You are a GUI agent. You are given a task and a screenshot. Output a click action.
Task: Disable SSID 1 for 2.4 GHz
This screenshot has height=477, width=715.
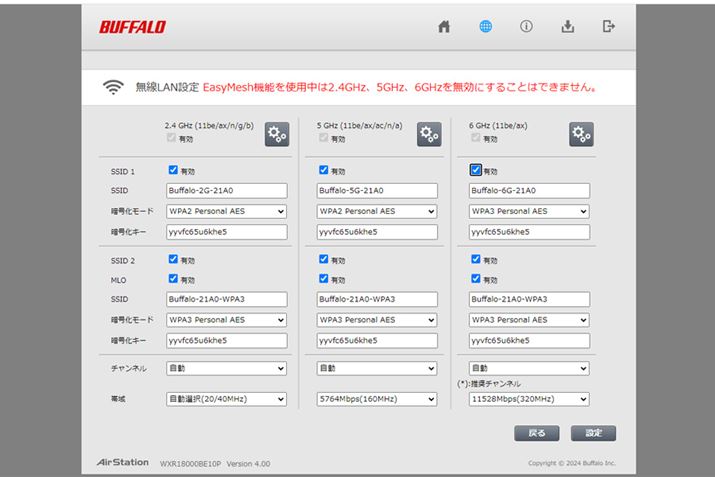(x=173, y=171)
